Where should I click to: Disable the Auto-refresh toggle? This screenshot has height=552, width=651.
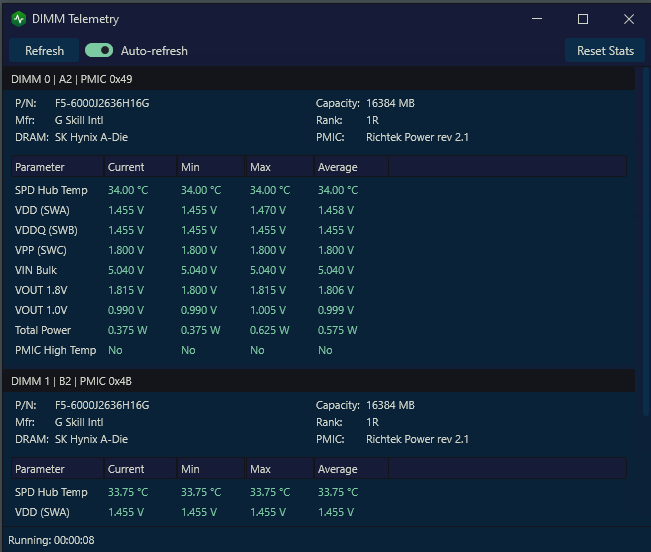pos(99,51)
